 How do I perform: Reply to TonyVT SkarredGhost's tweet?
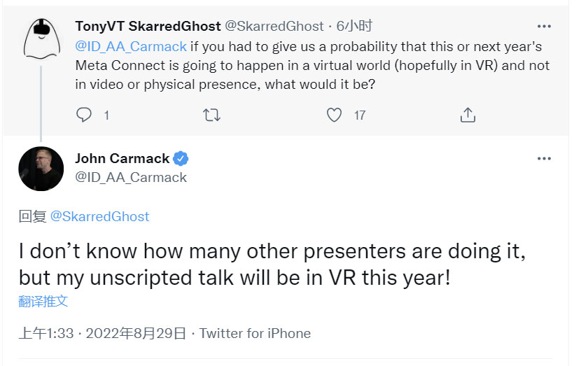[83, 115]
